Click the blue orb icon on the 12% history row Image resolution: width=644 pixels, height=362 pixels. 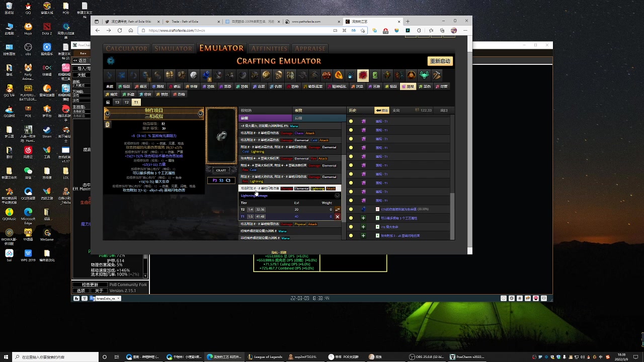pos(363,209)
